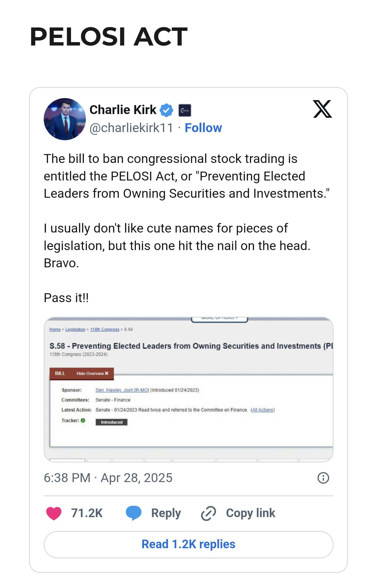Open the 6:38 PM Apr 28, 2025 timestamp
This screenshot has height=588, width=377.
pyautogui.click(x=108, y=478)
